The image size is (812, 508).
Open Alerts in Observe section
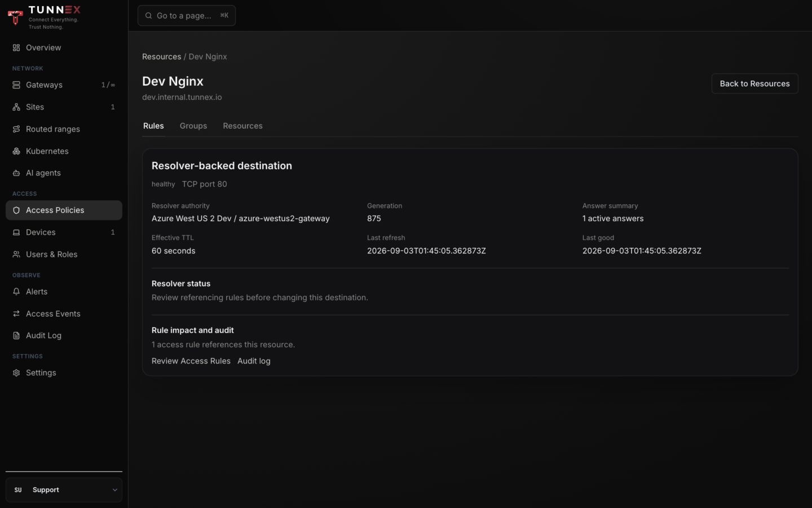click(64, 292)
